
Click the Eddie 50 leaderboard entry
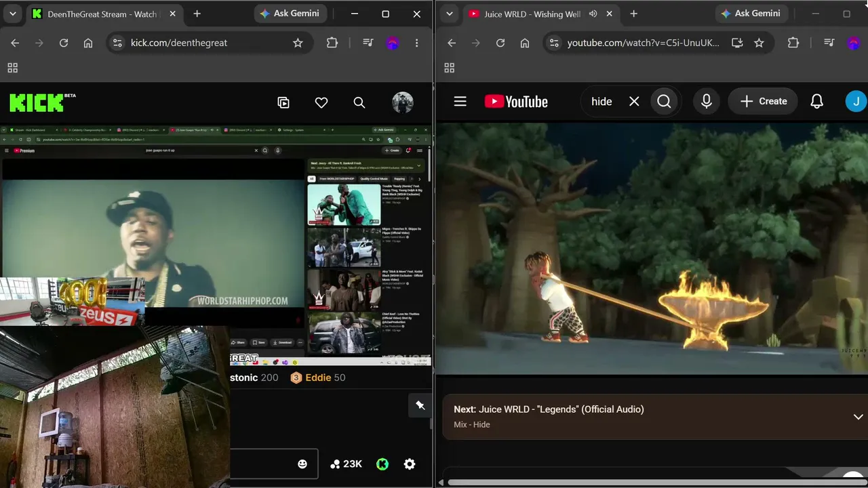[318, 378]
